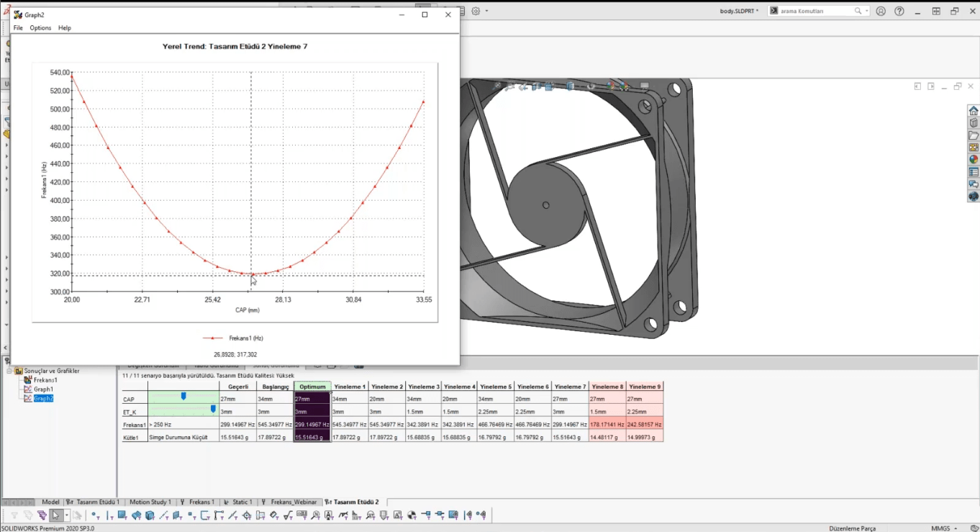Open the MMGS unit system dropdown
This screenshot has width=980, height=532.
[x=947, y=528]
